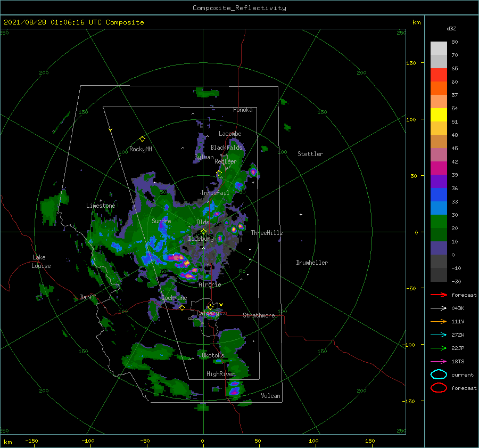Image resolution: width=479 pixels, height=448 pixels.
Task: Click the Lacombe city label
Action: click(230, 134)
